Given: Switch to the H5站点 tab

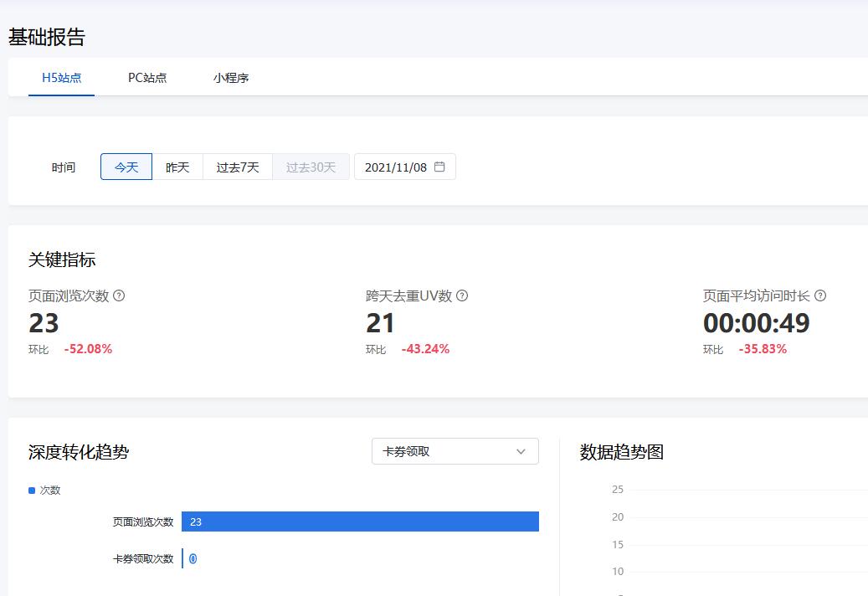Looking at the screenshot, I should click(x=61, y=78).
